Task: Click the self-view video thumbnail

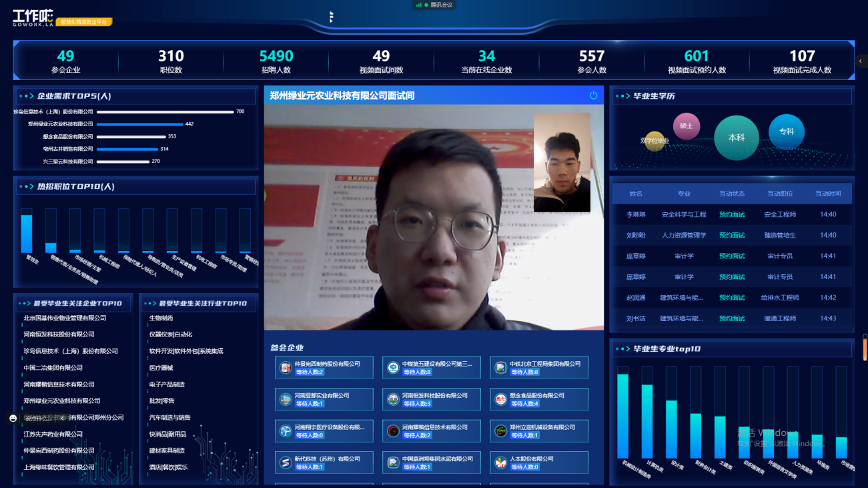Action: pos(562,162)
